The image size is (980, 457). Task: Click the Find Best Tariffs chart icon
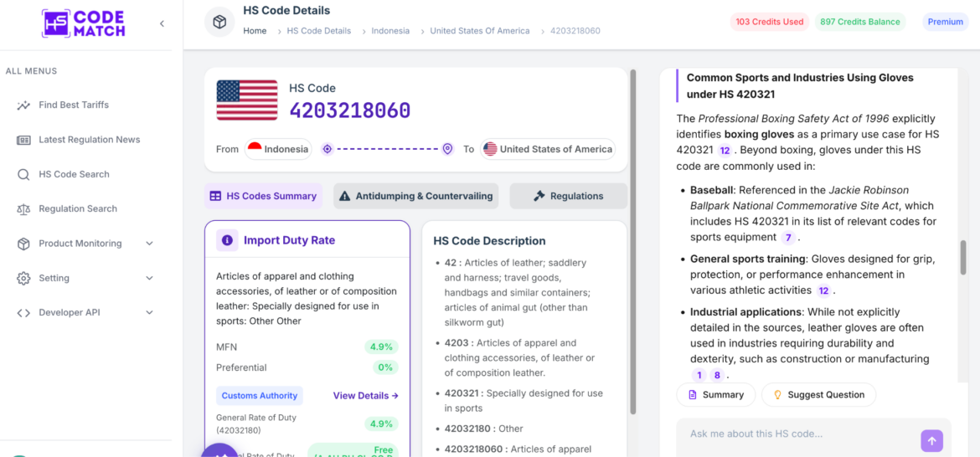coord(23,105)
